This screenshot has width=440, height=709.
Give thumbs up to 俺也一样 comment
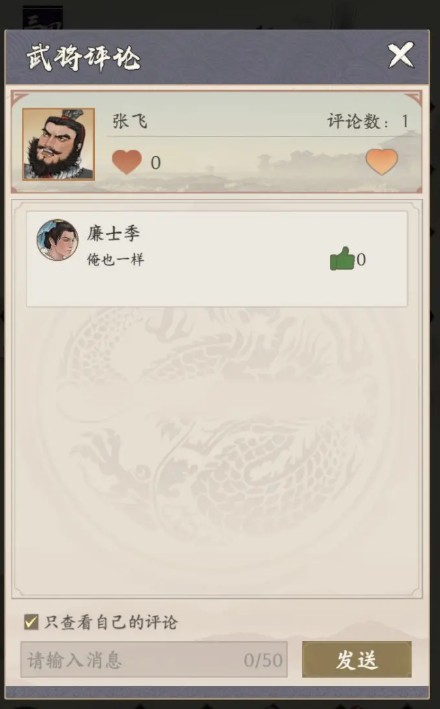(x=341, y=259)
